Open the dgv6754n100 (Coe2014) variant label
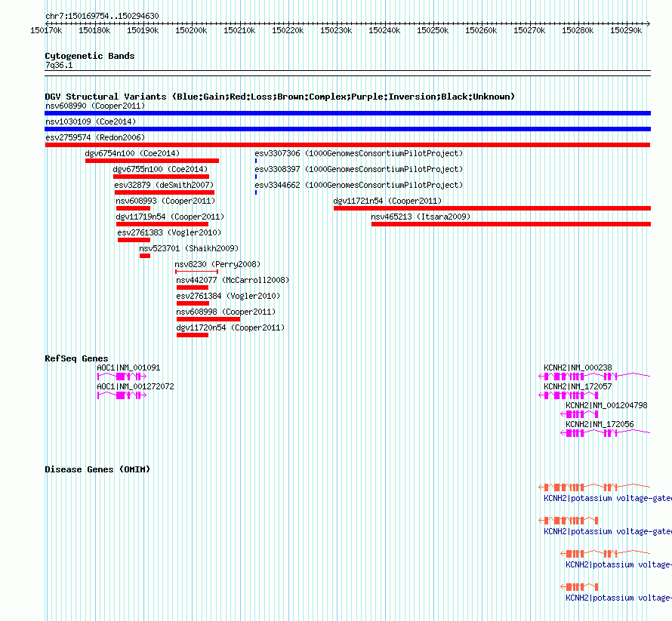The image size is (672, 621). point(132,153)
